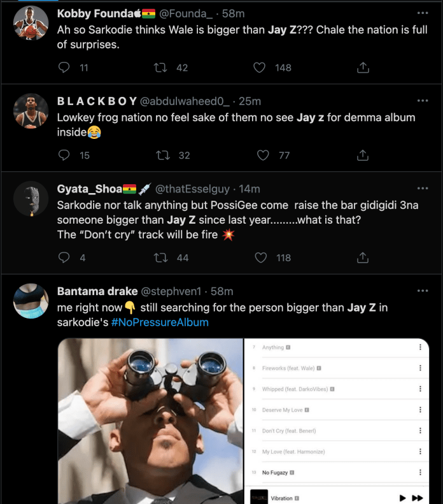Image resolution: width=443 pixels, height=504 pixels.
Task: Like Kobby Founda's tweet with 148 likes
Action: (x=260, y=68)
